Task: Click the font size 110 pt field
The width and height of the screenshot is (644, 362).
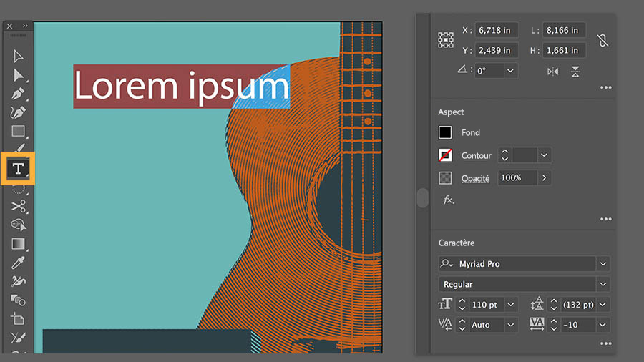Action: click(487, 305)
